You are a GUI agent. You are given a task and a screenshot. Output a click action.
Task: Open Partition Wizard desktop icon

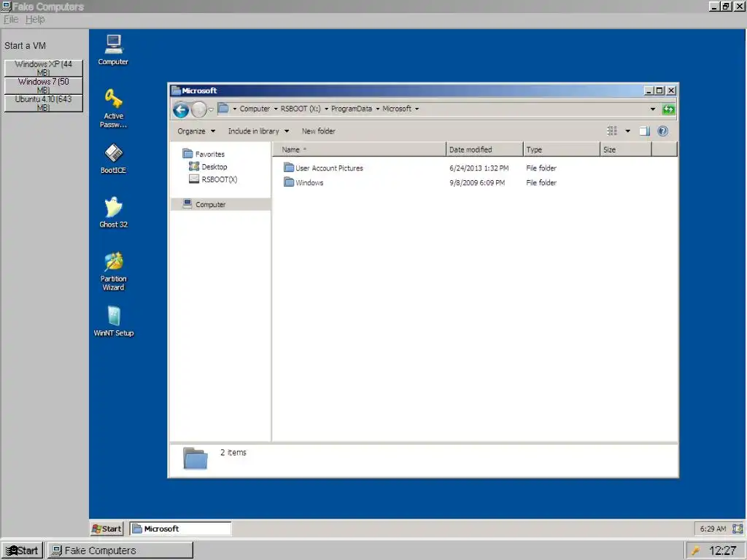pos(113,271)
